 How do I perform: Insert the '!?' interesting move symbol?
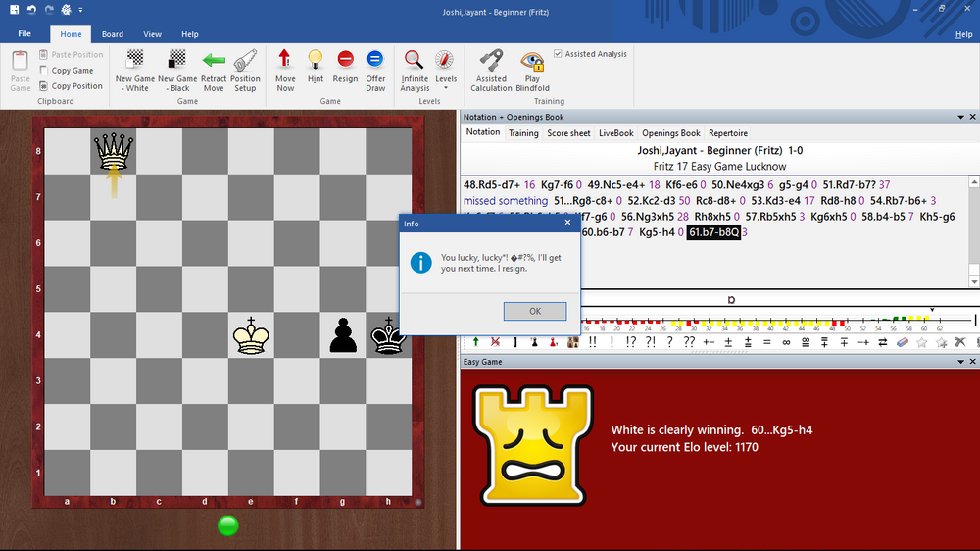(630, 342)
